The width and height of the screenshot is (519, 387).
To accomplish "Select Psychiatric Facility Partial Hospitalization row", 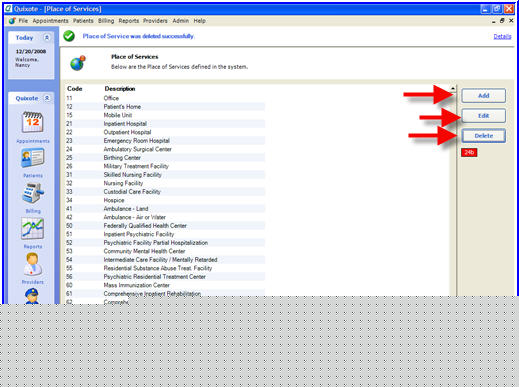I will [x=165, y=243].
